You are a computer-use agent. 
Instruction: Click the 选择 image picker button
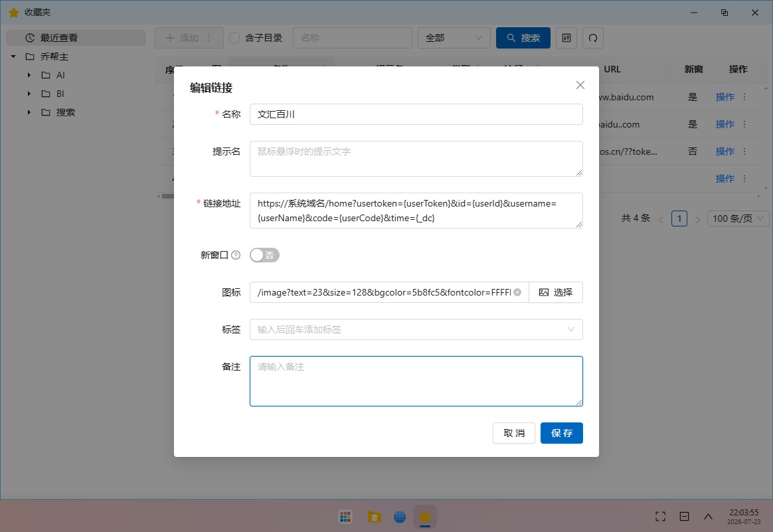pyautogui.click(x=556, y=292)
